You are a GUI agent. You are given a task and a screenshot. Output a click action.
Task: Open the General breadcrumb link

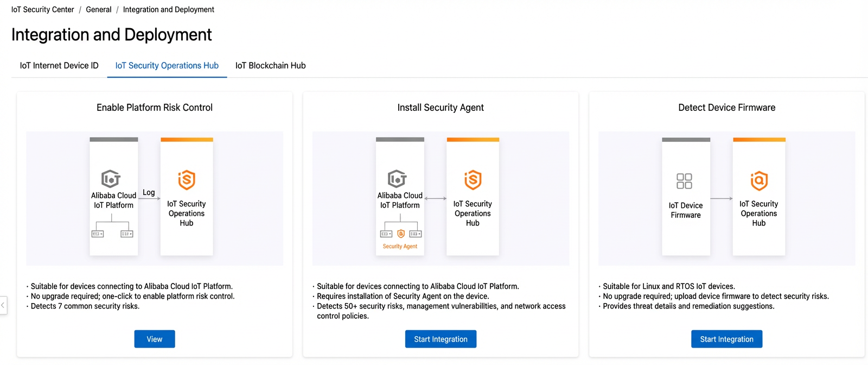99,9
